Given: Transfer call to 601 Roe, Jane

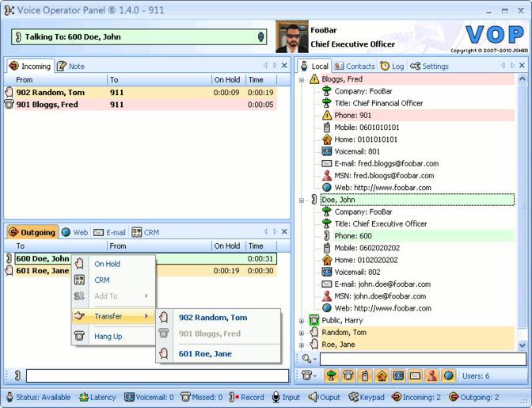Looking at the screenshot, I should pos(205,353).
